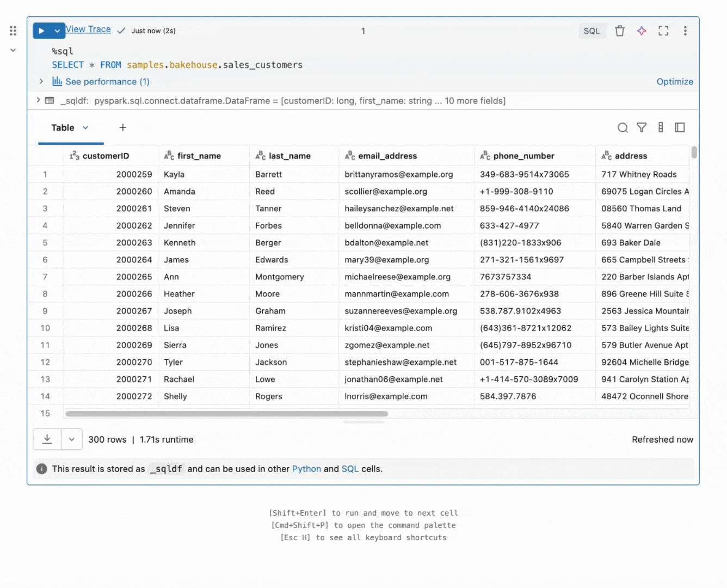The image size is (727, 588).
Task: Delete the cell using the trash icon
Action: pos(620,31)
